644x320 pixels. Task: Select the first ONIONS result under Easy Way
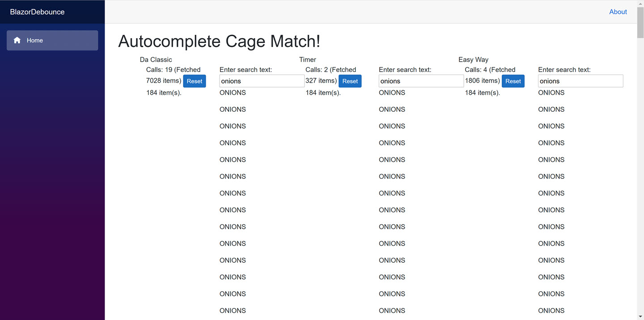tap(551, 93)
